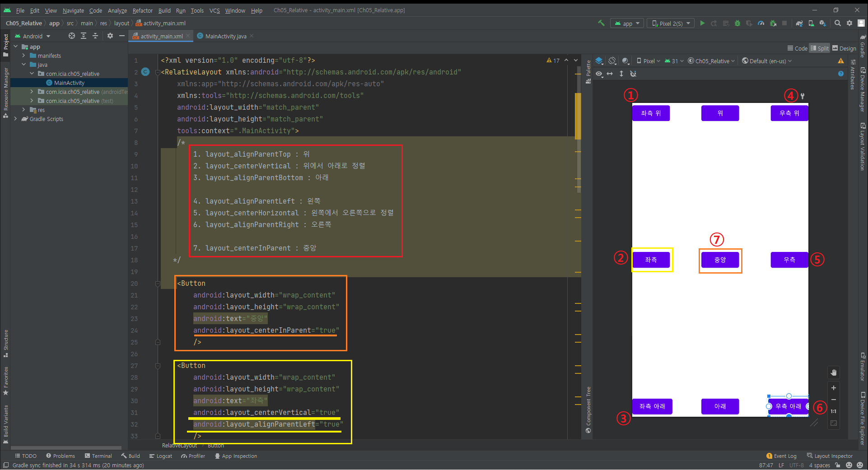Click the Expand Vertically arrow icon
This screenshot has height=470, width=868.
pyautogui.click(x=621, y=74)
